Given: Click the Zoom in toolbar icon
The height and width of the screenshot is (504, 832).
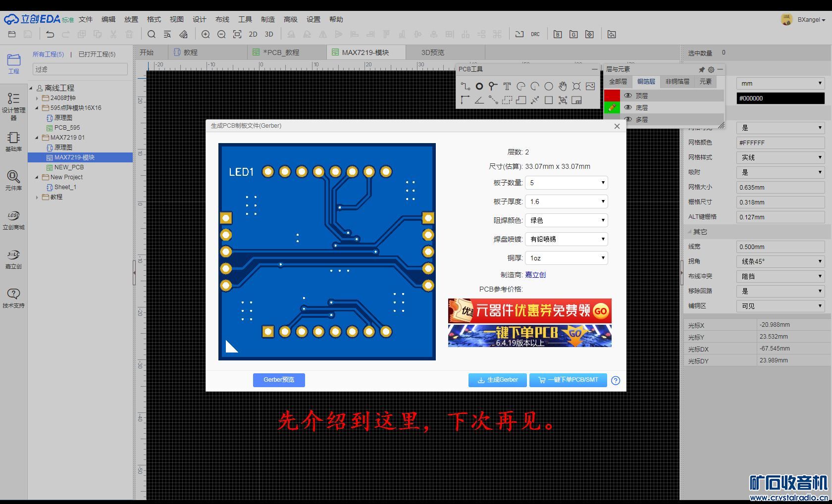Looking at the screenshot, I should pyautogui.click(x=206, y=34).
